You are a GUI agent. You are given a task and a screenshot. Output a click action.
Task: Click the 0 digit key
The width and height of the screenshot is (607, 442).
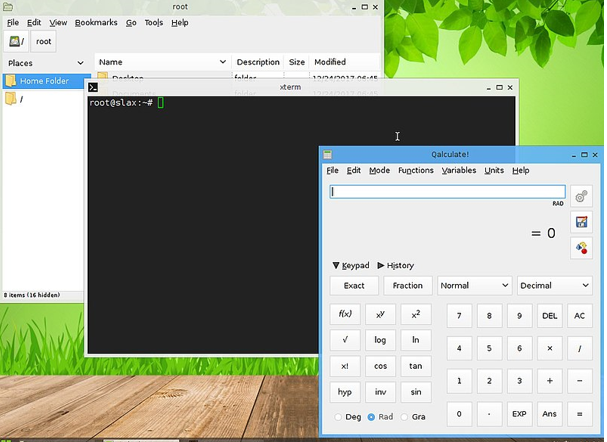[459, 414]
